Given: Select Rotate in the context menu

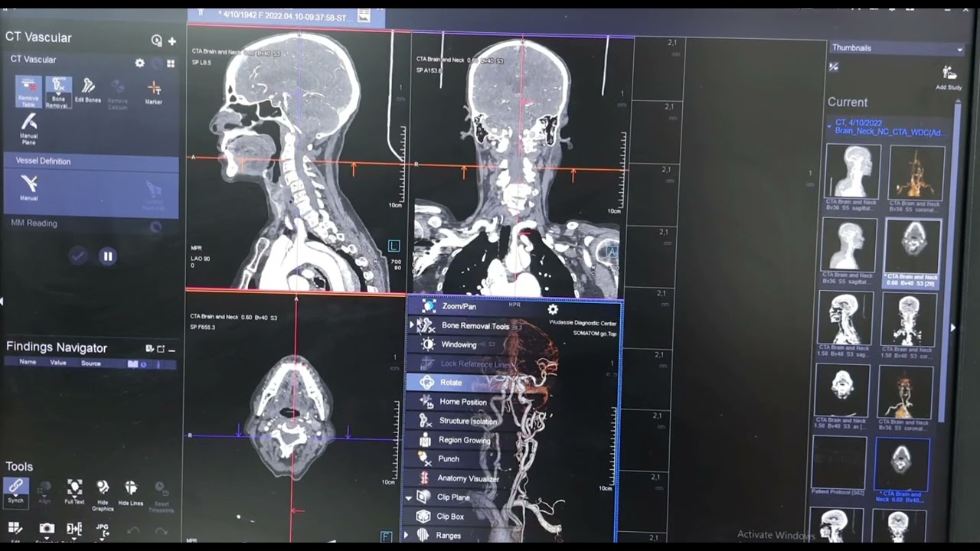Looking at the screenshot, I should tap(452, 382).
